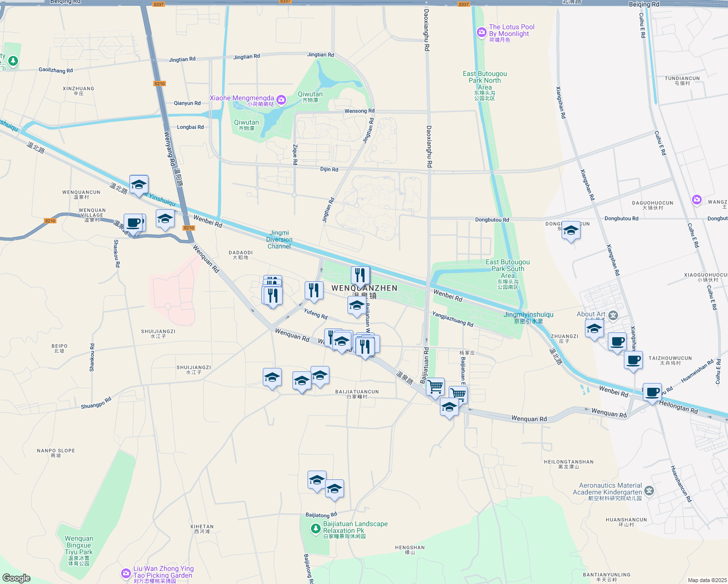
Task: Click the park icon at Baijiatuan Landscape Relaxation Pk
Action: tap(316, 529)
